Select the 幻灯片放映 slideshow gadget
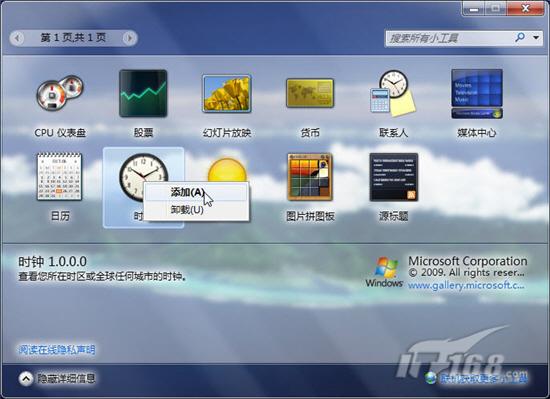550x399 pixels. click(227, 93)
